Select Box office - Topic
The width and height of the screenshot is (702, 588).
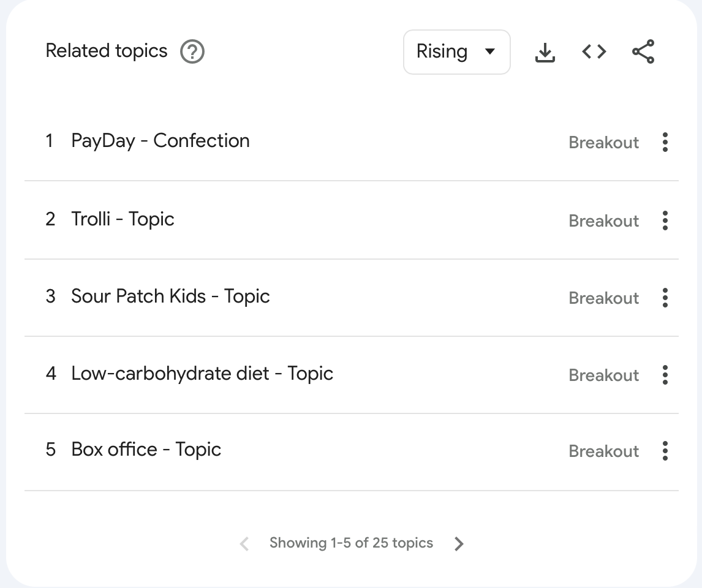(x=146, y=450)
